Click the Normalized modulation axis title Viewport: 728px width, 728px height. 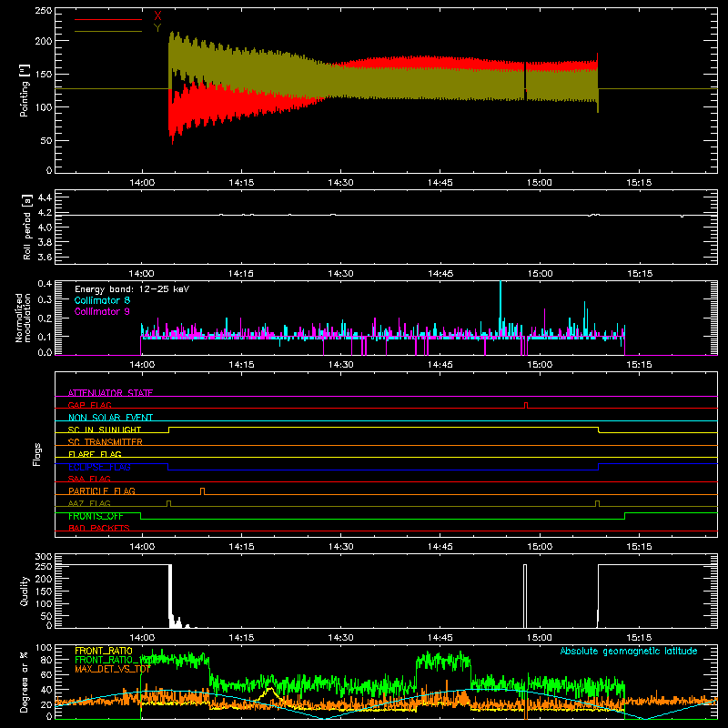pyautogui.click(x=24, y=318)
